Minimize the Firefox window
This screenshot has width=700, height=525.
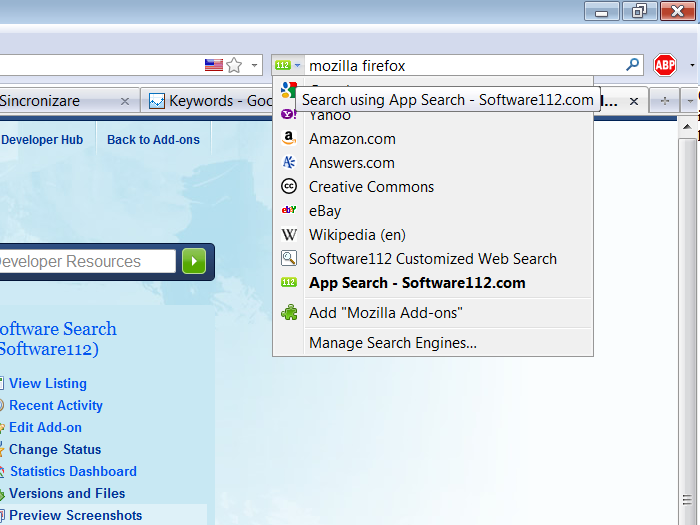pyautogui.click(x=601, y=11)
